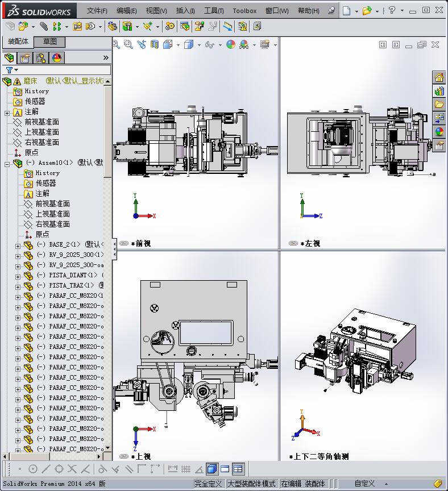
Task: Open dropdown arrow next to New document
Action: 356,11
